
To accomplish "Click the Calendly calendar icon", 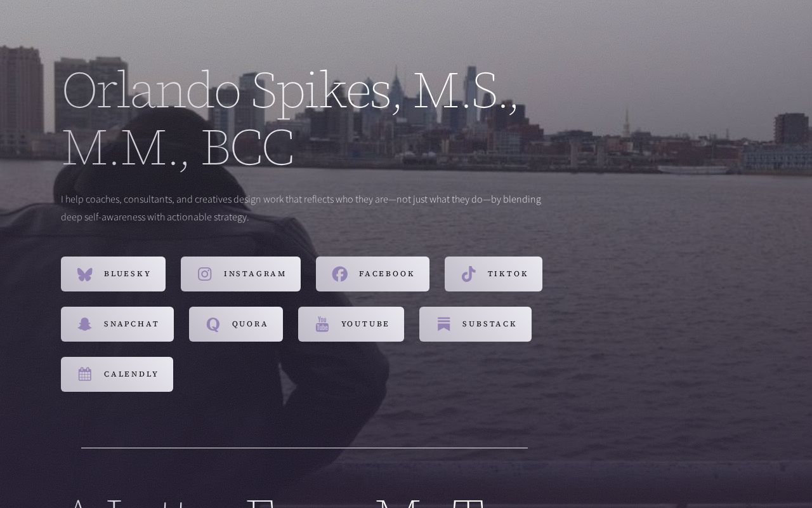I will coord(85,375).
